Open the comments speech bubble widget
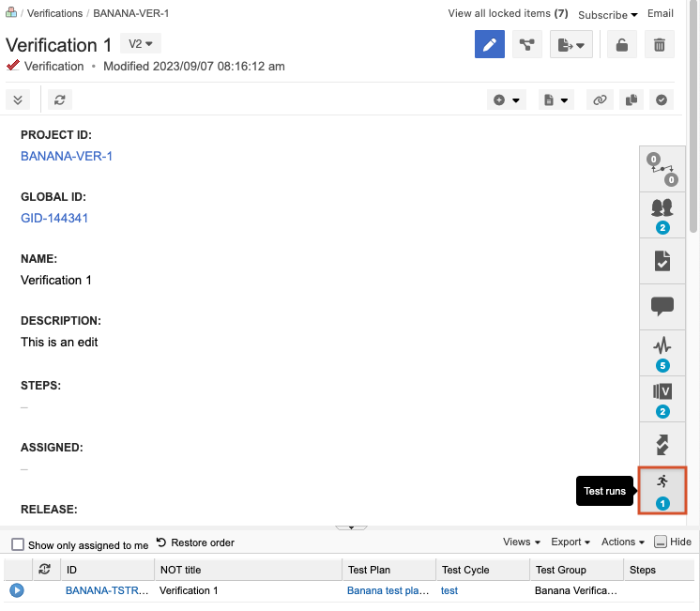The image size is (700, 611). pos(662,306)
